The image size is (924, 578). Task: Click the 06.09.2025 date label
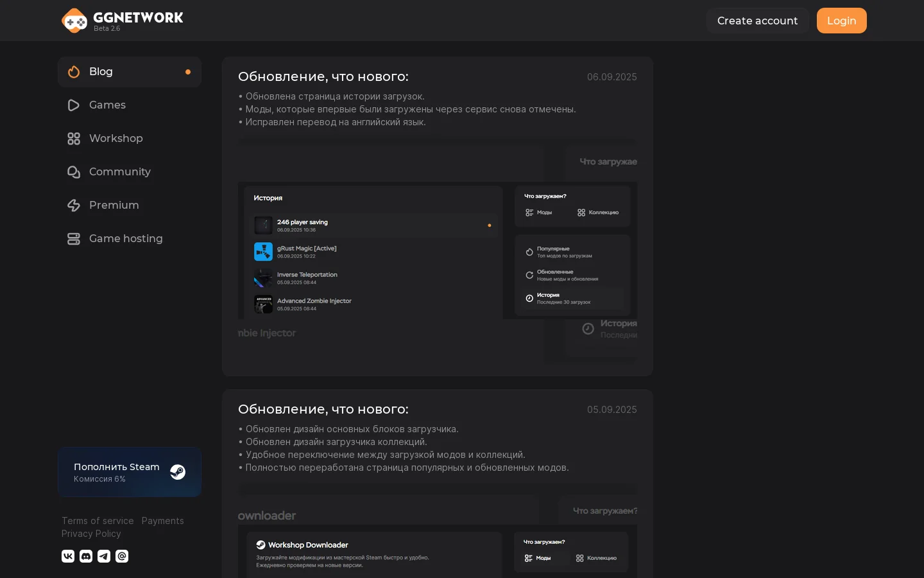pos(612,77)
